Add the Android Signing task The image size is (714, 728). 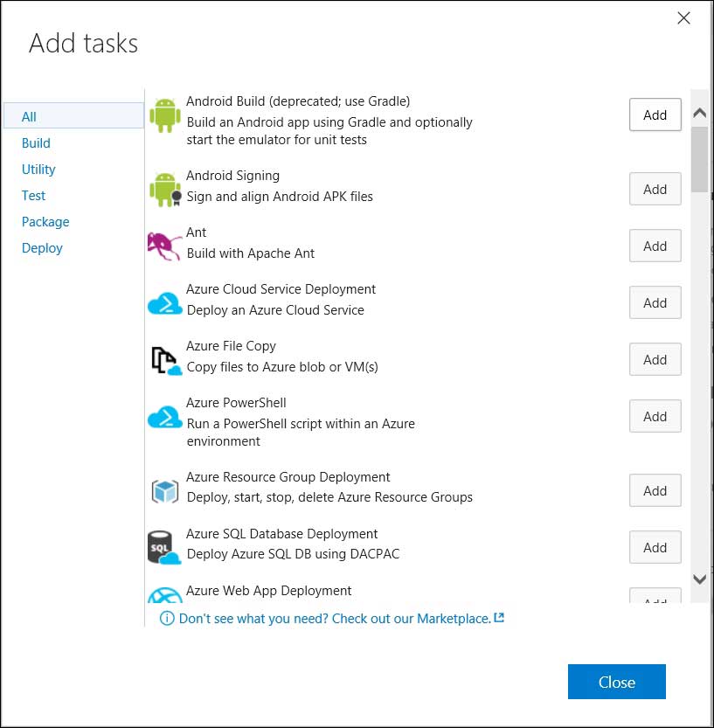coord(655,189)
